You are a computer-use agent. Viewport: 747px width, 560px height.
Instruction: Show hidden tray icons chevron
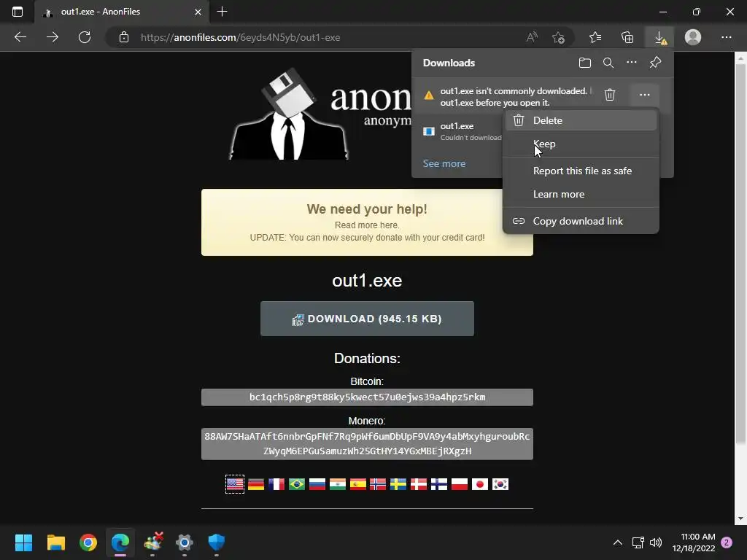[x=617, y=542]
